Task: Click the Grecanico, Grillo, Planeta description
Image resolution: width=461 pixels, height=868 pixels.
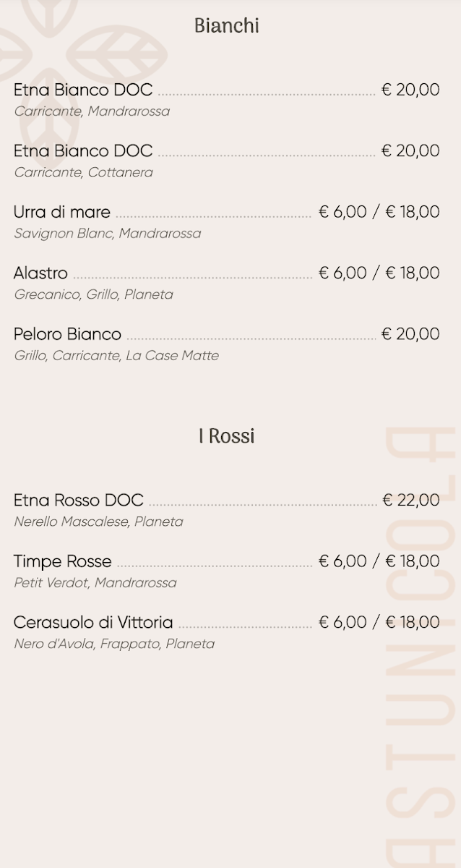Action: (x=93, y=294)
